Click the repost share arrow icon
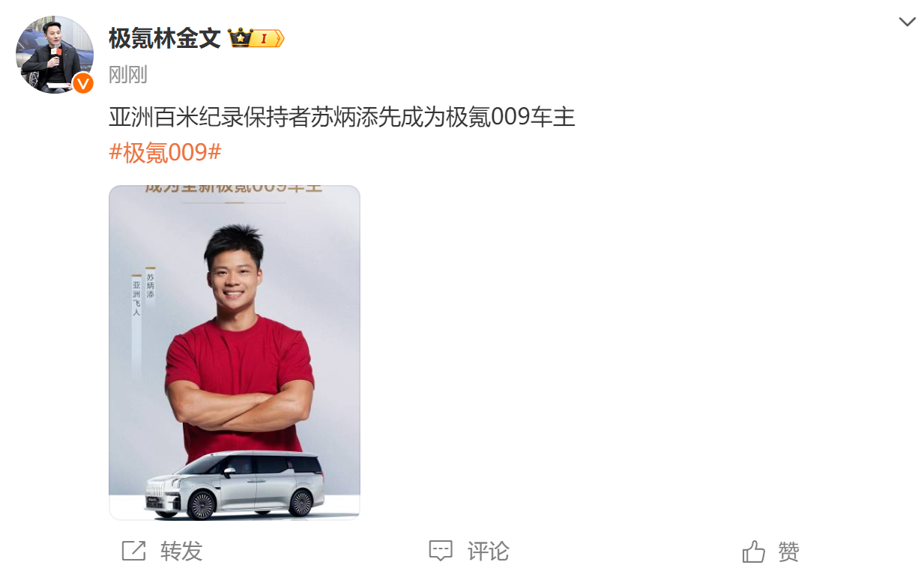The image size is (924, 580). tap(133, 551)
